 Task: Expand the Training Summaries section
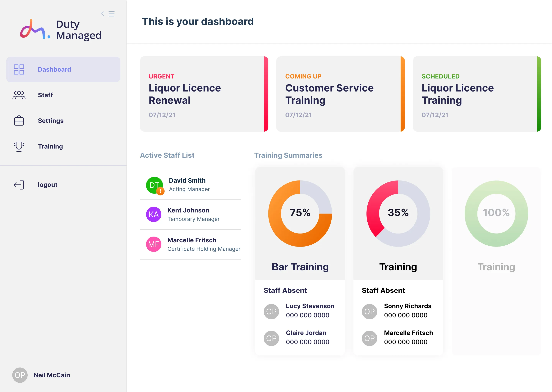[288, 155]
